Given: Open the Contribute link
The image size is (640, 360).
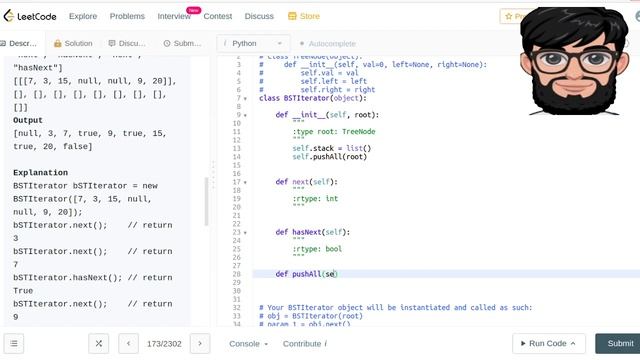Looking at the screenshot, I should [x=304, y=344].
